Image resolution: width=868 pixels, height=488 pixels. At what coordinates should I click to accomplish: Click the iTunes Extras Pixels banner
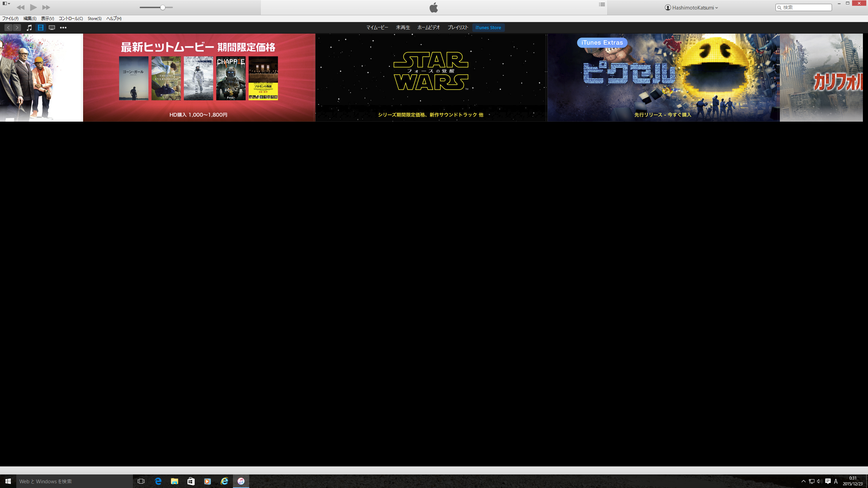(x=663, y=77)
